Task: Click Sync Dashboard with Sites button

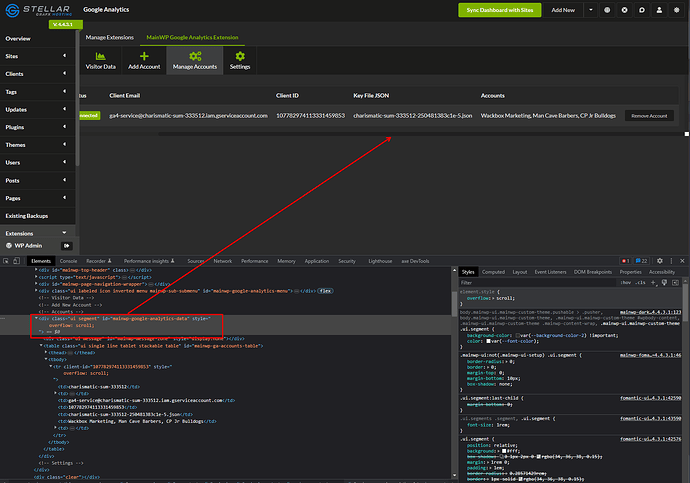Action: pyautogui.click(x=499, y=10)
